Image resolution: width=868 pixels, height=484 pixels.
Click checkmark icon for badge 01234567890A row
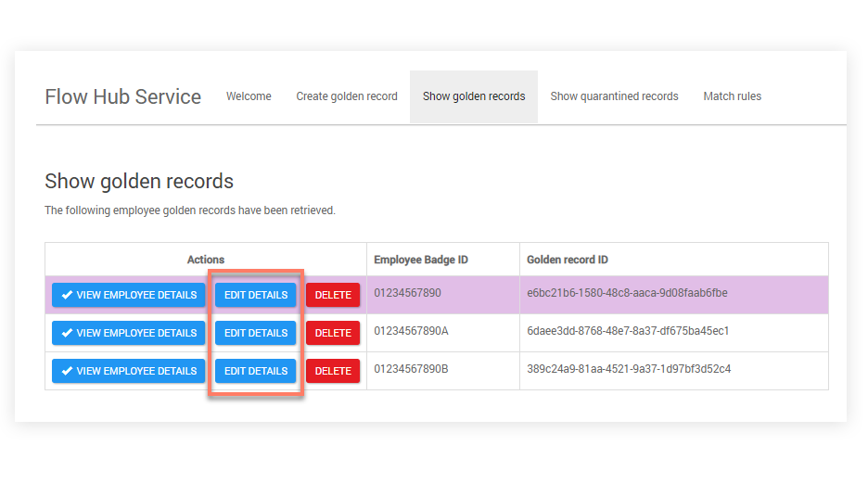(x=66, y=333)
